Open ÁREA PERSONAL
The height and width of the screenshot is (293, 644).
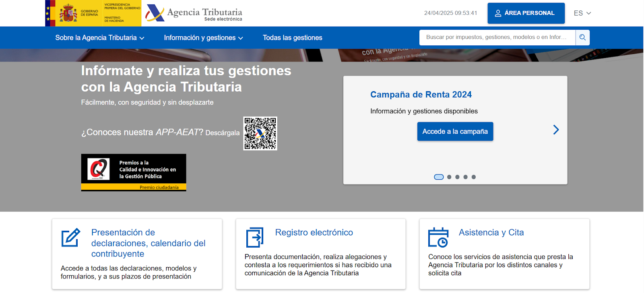pos(526,13)
